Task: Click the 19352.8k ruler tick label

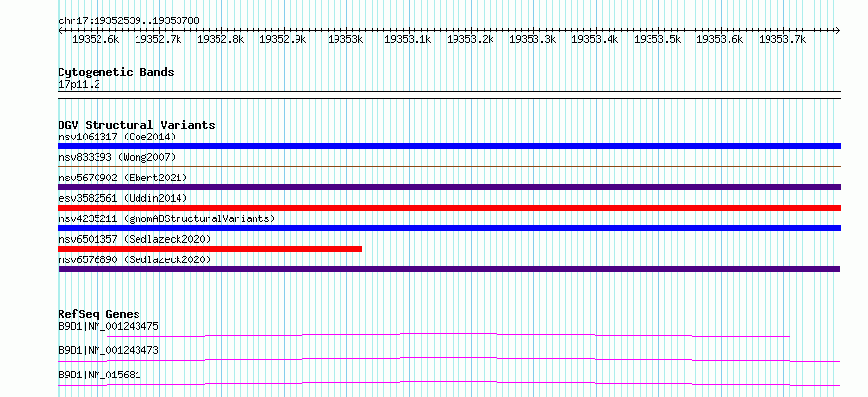Action: (220, 40)
